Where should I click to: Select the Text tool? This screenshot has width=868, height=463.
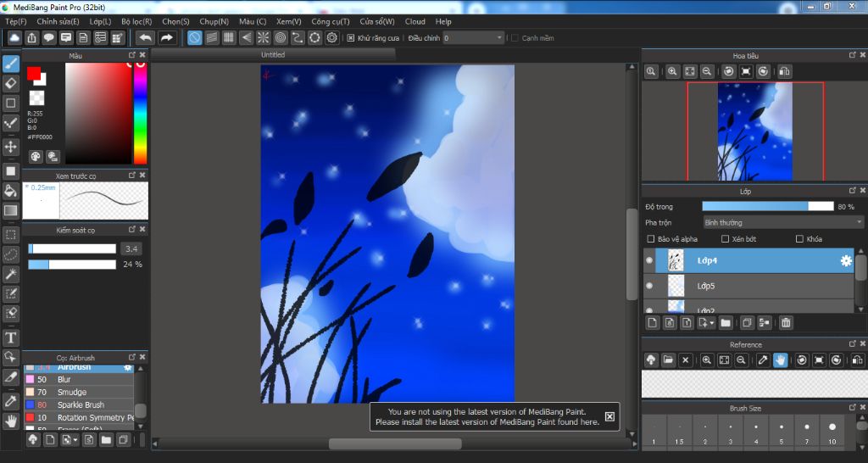[10, 337]
